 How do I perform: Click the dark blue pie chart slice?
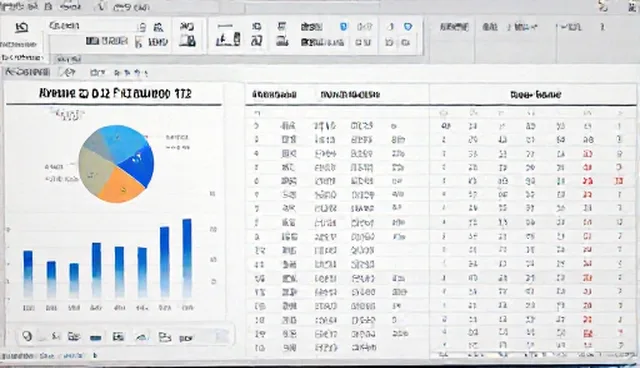tap(139, 165)
